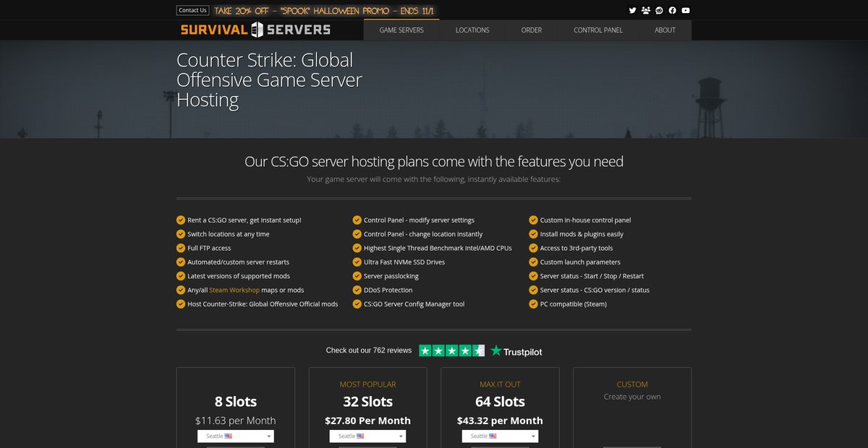This screenshot has width=868, height=448.
Task: Open the Locations menu item
Action: [x=472, y=30]
